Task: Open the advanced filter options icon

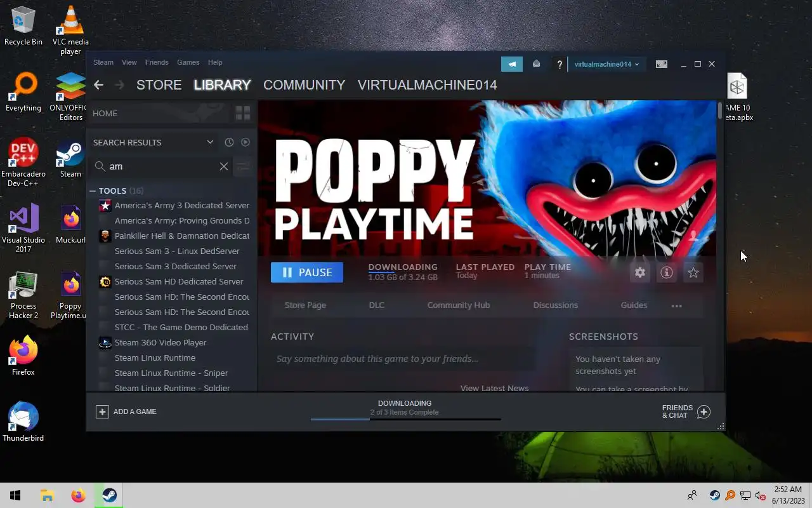Action: pos(242,166)
